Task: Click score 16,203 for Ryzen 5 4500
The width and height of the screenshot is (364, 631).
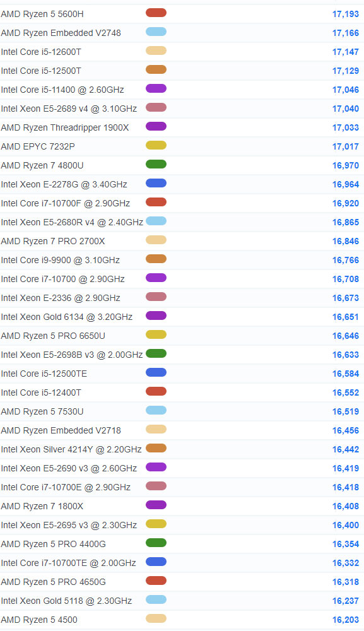Action: (x=346, y=620)
